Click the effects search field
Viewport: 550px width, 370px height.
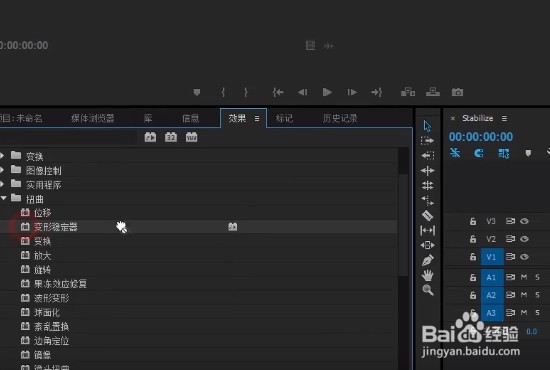pos(68,137)
